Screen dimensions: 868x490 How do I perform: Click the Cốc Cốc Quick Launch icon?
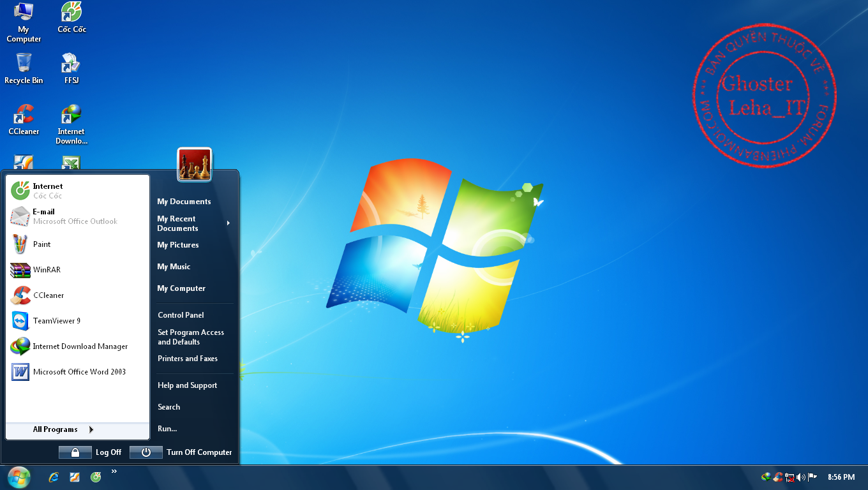tap(96, 477)
